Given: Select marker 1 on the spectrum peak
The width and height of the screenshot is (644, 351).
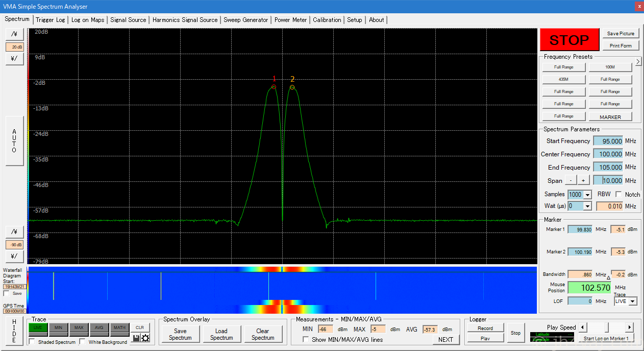Looking at the screenshot, I should tap(274, 87).
